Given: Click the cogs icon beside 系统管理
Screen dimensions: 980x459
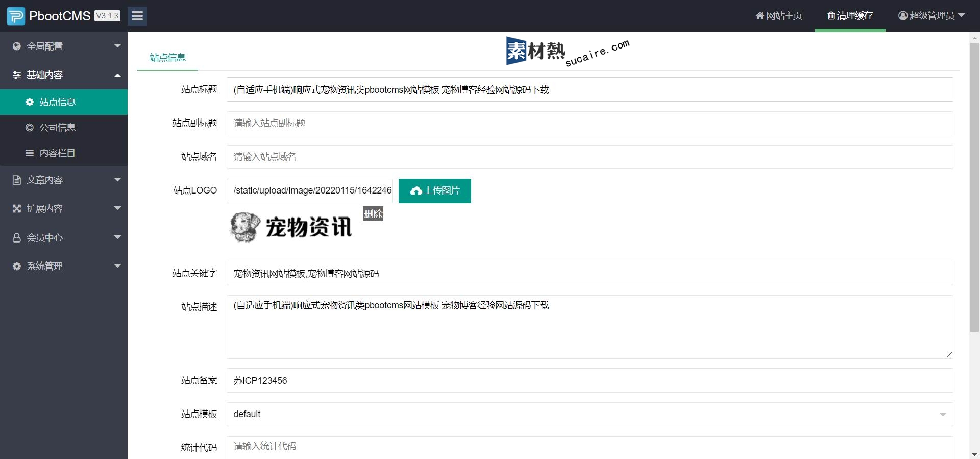Looking at the screenshot, I should (17, 266).
